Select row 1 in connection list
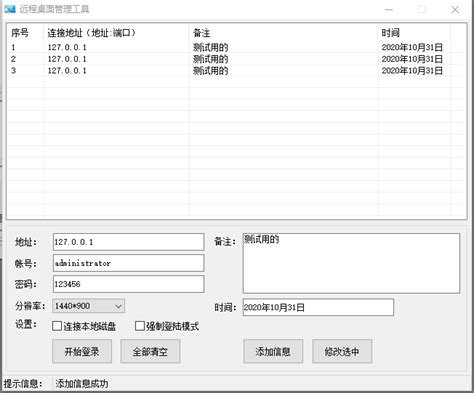This screenshot has height=393, width=474. pyautogui.click(x=237, y=47)
